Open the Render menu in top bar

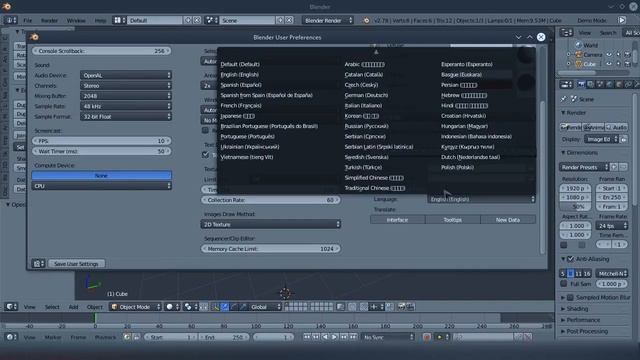coord(49,20)
